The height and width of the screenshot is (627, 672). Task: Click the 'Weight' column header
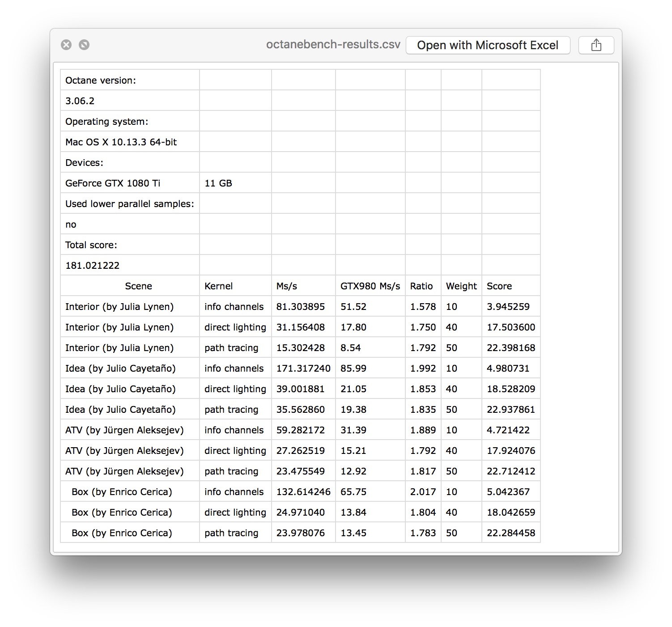click(x=461, y=286)
